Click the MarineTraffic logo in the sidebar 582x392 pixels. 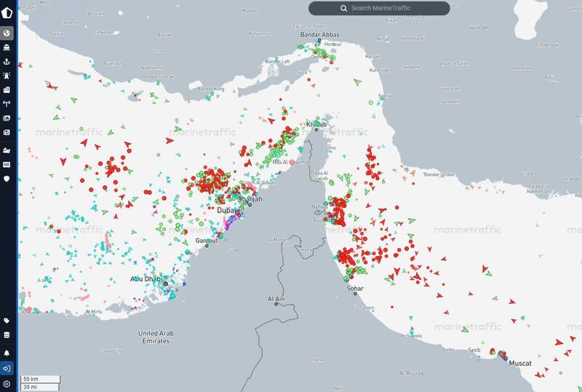(7, 10)
